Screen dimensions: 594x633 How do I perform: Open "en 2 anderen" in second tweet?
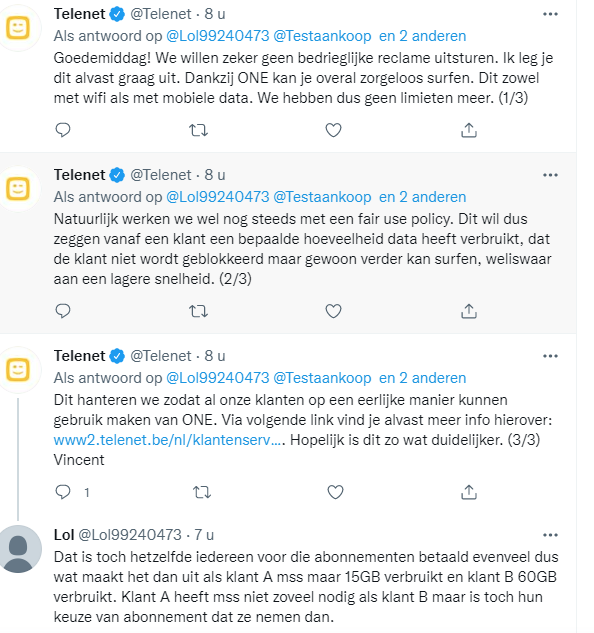(422, 197)
